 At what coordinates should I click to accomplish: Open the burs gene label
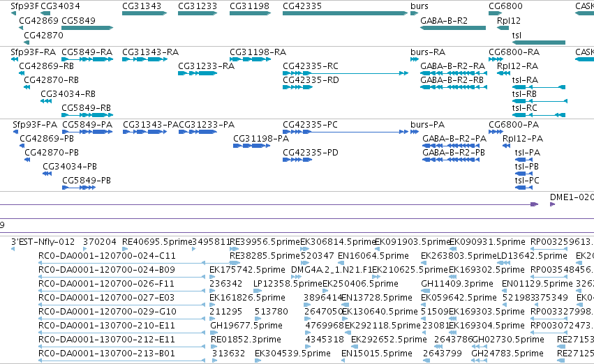[x=419, y=6]
